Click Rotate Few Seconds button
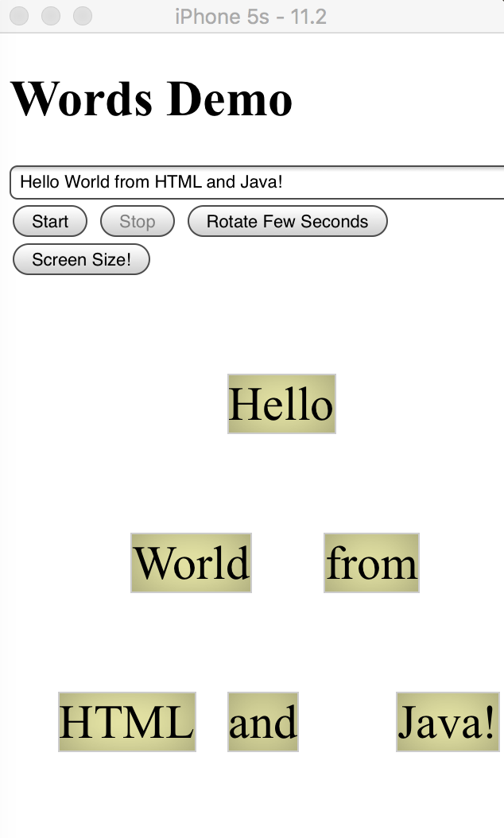The height and width of the screenshot is (838, 504). (287, 222)
